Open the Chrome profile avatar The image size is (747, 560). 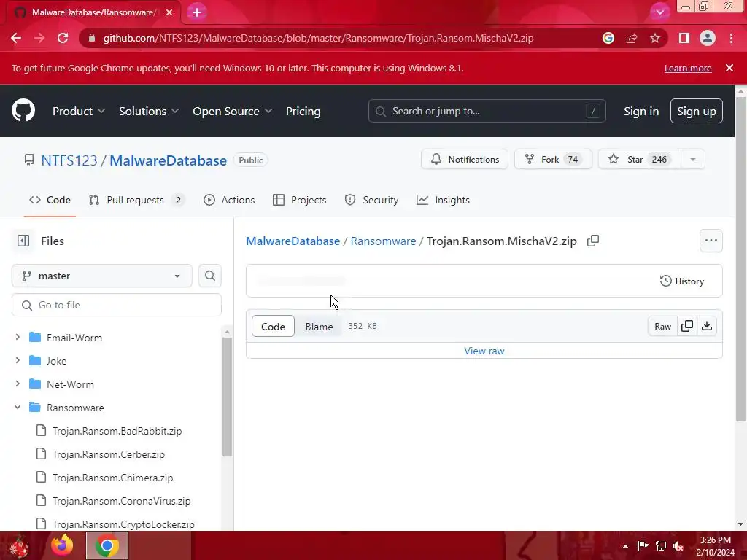pyautogui.click(x=708, y=38)
